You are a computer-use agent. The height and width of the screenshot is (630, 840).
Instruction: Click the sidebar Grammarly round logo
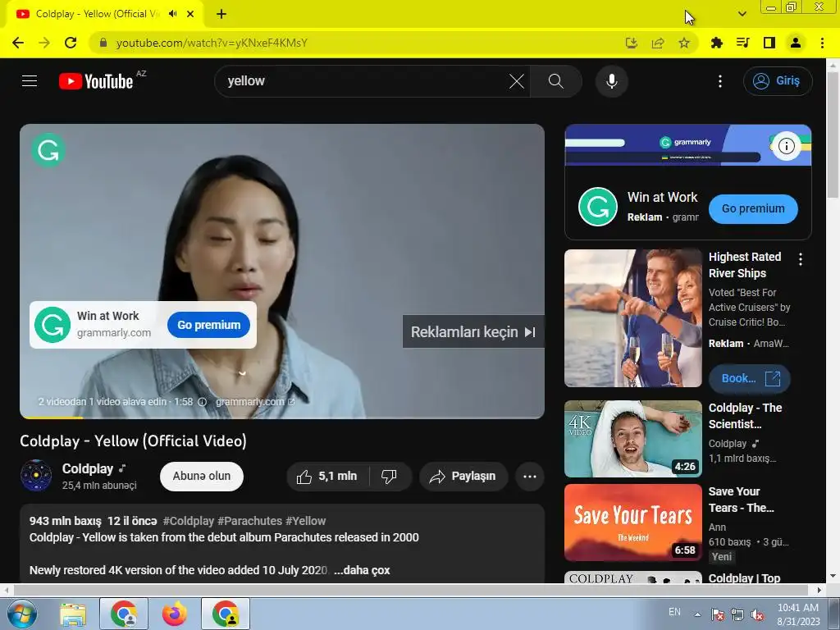tap(598, 207)
